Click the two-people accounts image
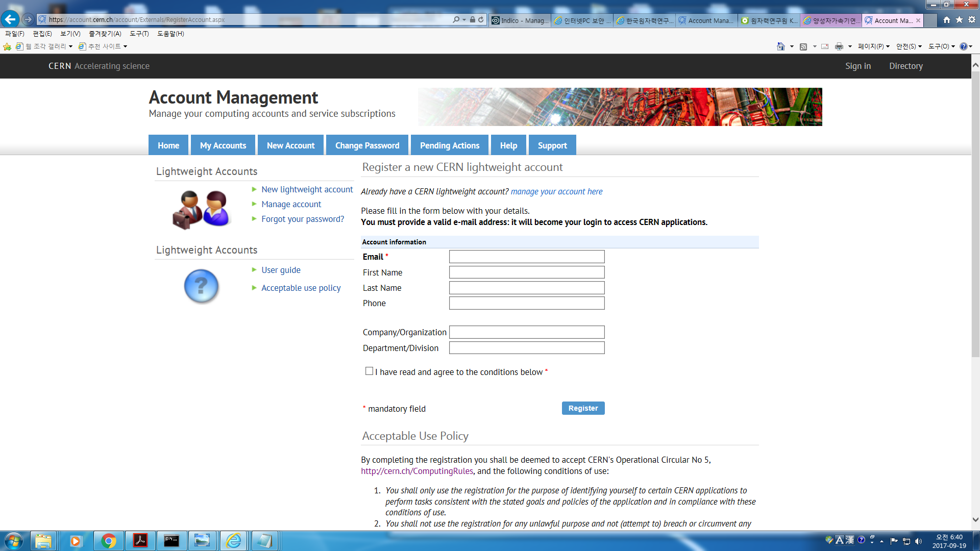Image resolution: width=980 pixels, height=551 pixels. pos(202,209)
